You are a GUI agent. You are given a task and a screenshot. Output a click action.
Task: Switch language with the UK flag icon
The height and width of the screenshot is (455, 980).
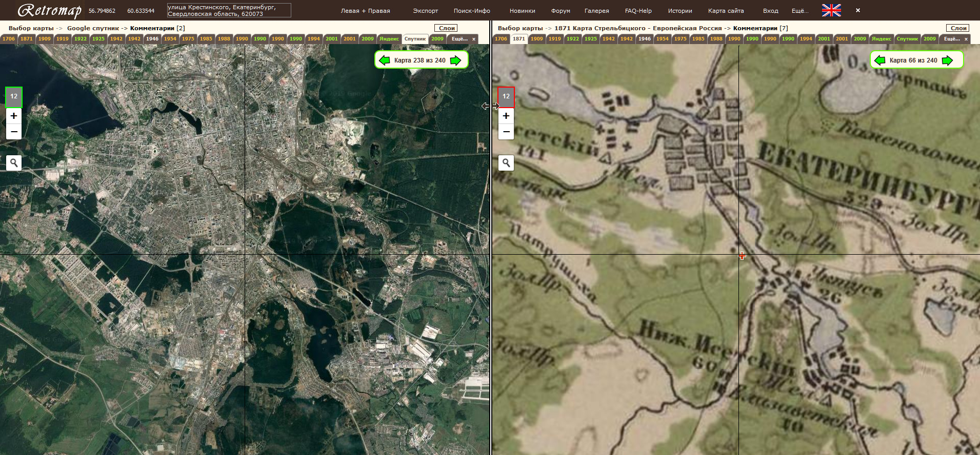coord(831,10)
